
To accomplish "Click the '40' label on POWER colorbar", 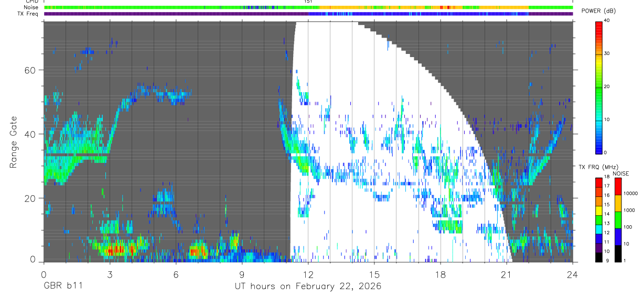I will tap(607, 21).
